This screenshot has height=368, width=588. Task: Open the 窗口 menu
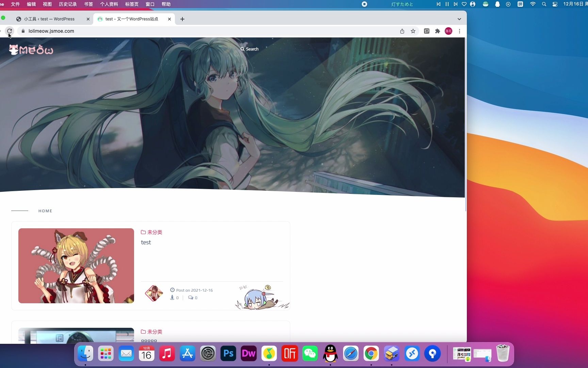tap(150, 4)
